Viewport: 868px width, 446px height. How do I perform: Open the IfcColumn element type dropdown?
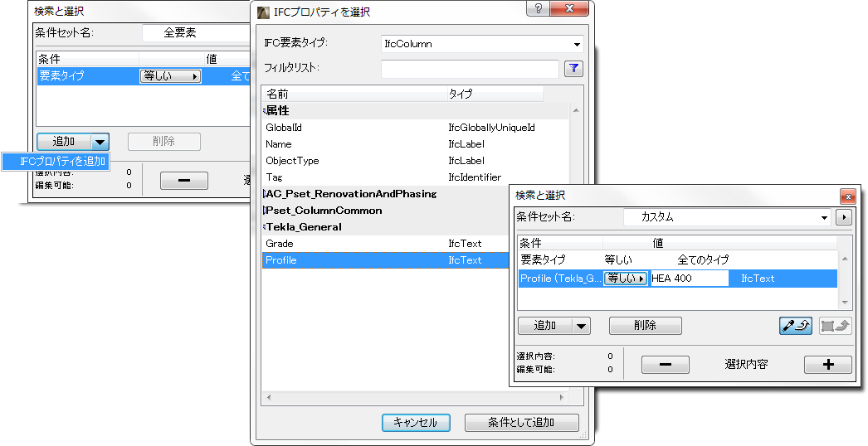[577, 44]
